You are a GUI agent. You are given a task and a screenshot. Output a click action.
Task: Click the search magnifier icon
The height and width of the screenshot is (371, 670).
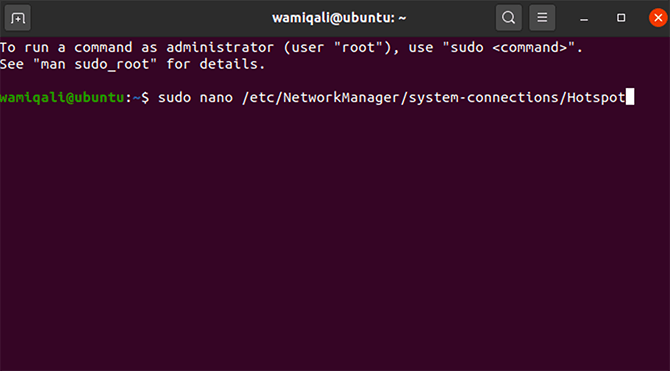pyautogui.click(x=508, y=18)
